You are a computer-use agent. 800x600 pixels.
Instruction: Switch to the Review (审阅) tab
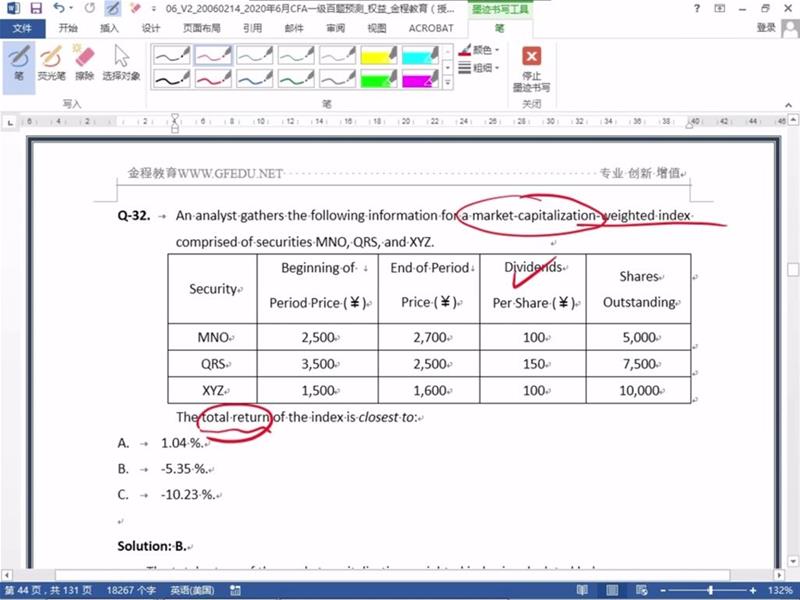pyautogui.click(x=335, y=28)
